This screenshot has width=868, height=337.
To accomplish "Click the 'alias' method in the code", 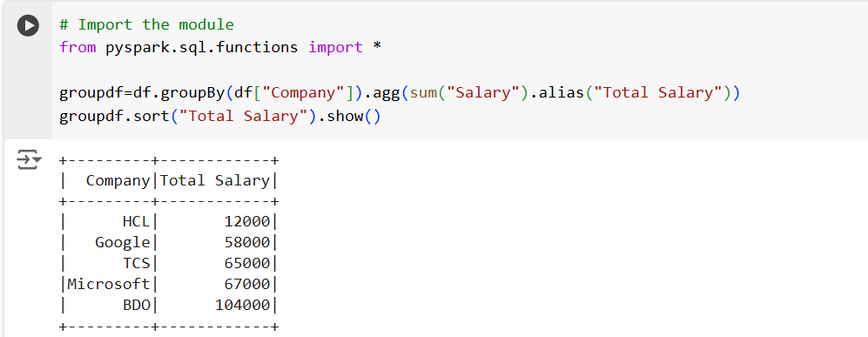I will [561, 93].
